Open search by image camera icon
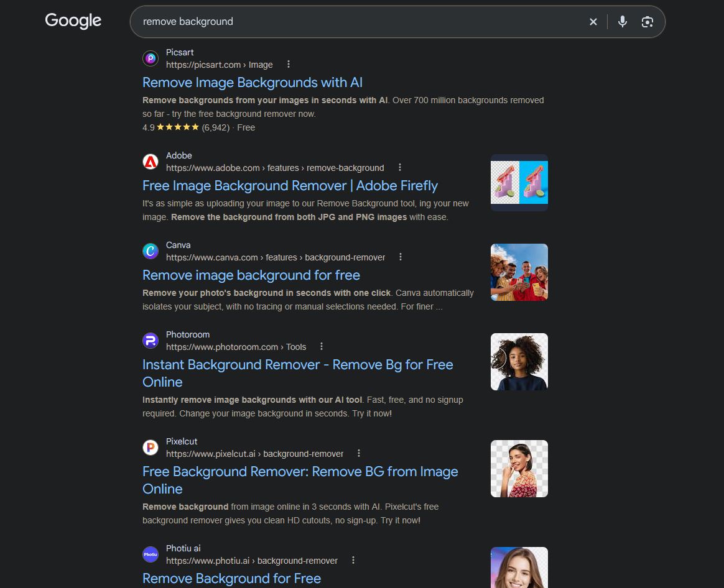 [647, 22]
